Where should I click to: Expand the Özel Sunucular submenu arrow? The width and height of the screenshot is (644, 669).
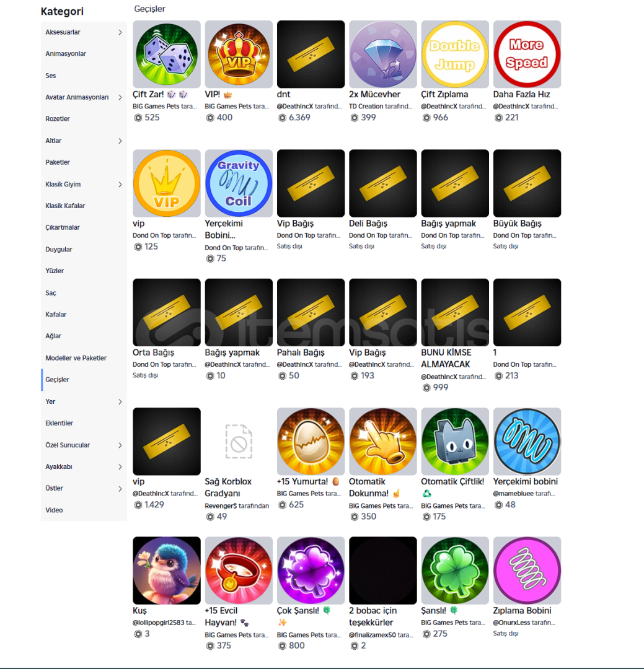coord(120,445)
